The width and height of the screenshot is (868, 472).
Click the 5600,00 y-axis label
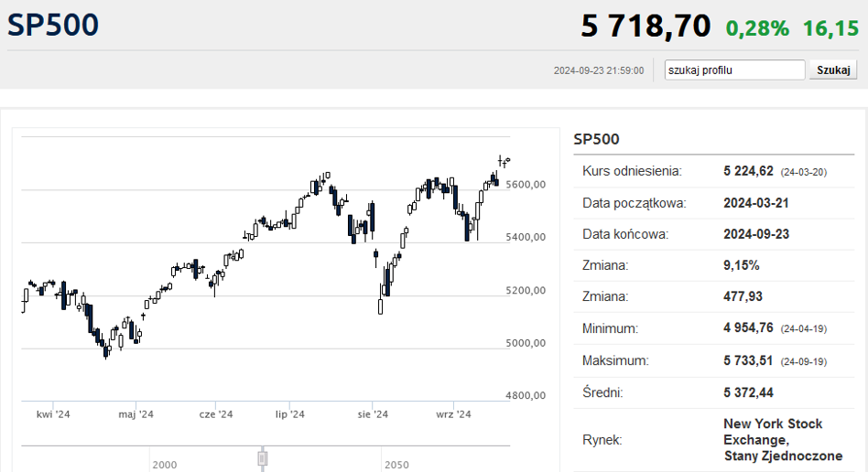pos(526,184)
